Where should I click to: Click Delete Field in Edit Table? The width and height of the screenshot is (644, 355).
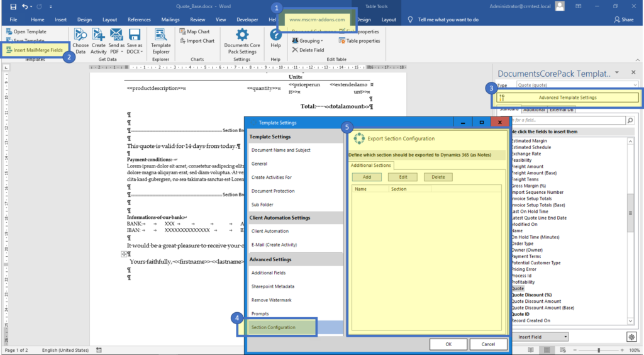tap(308, 50)
